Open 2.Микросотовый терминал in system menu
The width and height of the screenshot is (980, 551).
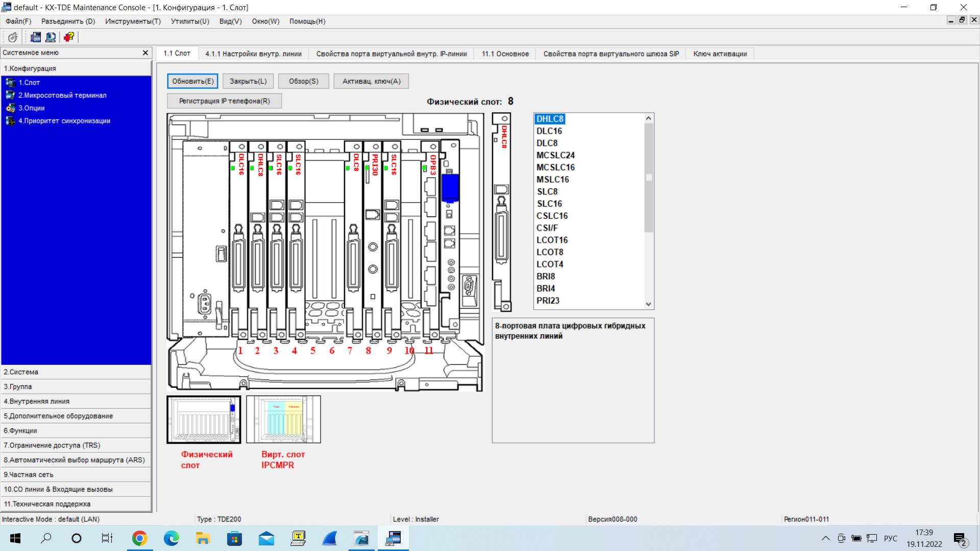pos(62,95)
